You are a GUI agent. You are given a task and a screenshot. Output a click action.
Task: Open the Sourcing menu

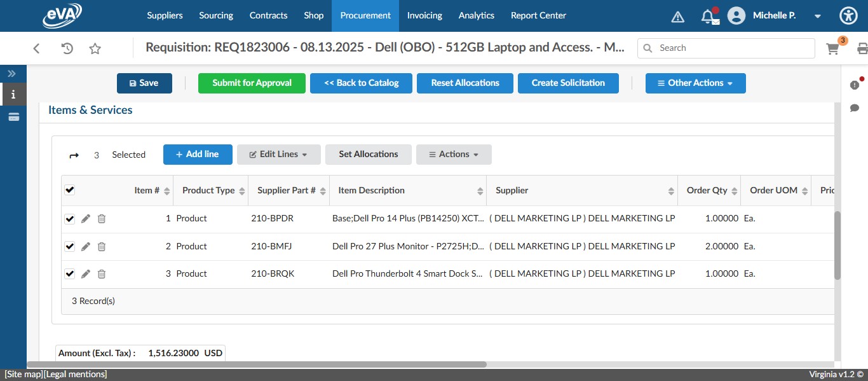pos(215,15)
